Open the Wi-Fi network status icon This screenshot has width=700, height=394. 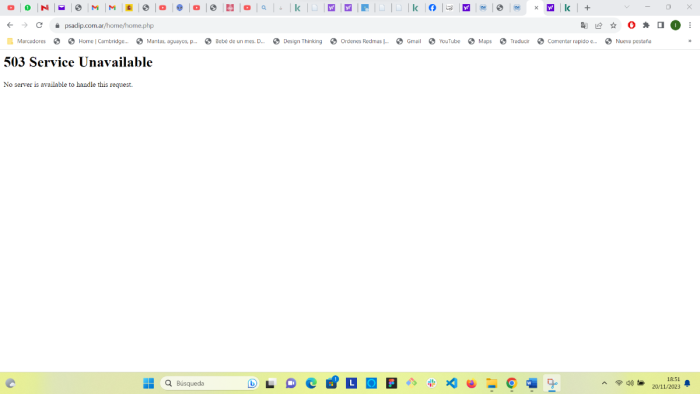619,383
